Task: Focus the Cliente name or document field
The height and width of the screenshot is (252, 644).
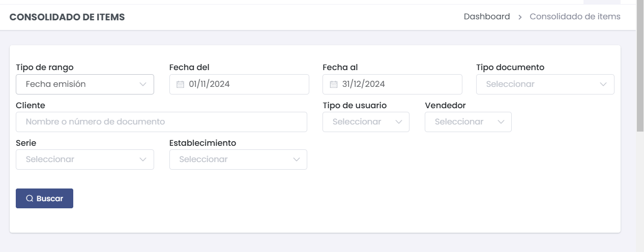Action: (x=162, y=122)
